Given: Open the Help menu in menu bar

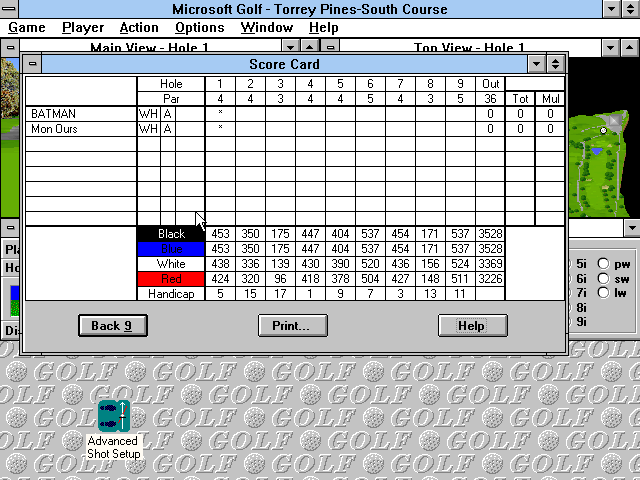Looking at the screenshot, I should tap(324, 27).
